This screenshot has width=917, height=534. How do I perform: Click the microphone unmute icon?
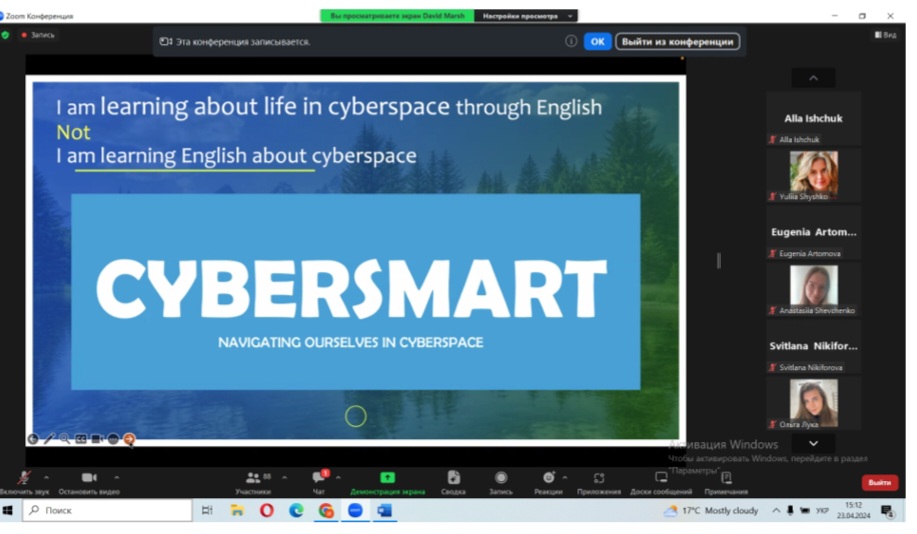[x=23, y=478]
